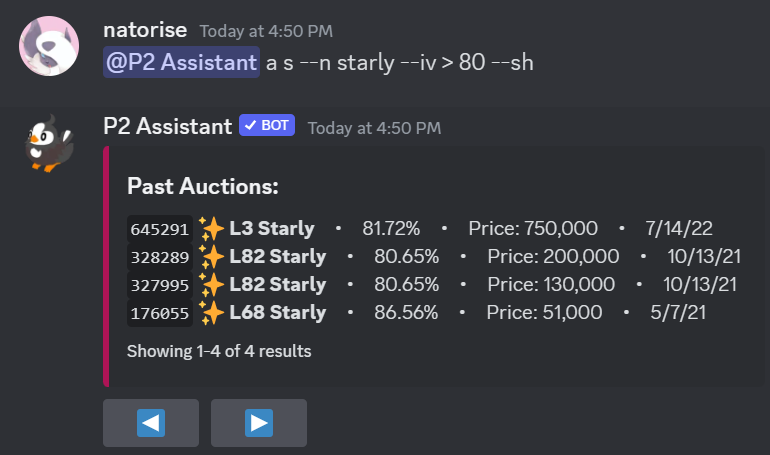Screen dimensions: 770x455
Task: Click the verified BOT tag badge
Action: 267,125
